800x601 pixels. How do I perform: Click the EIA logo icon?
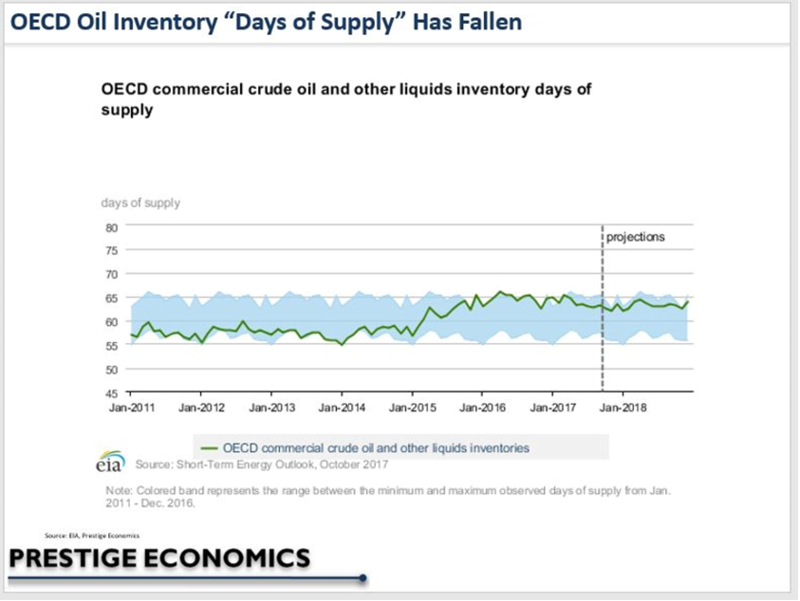pyautogui.click(x=110, y=461)
